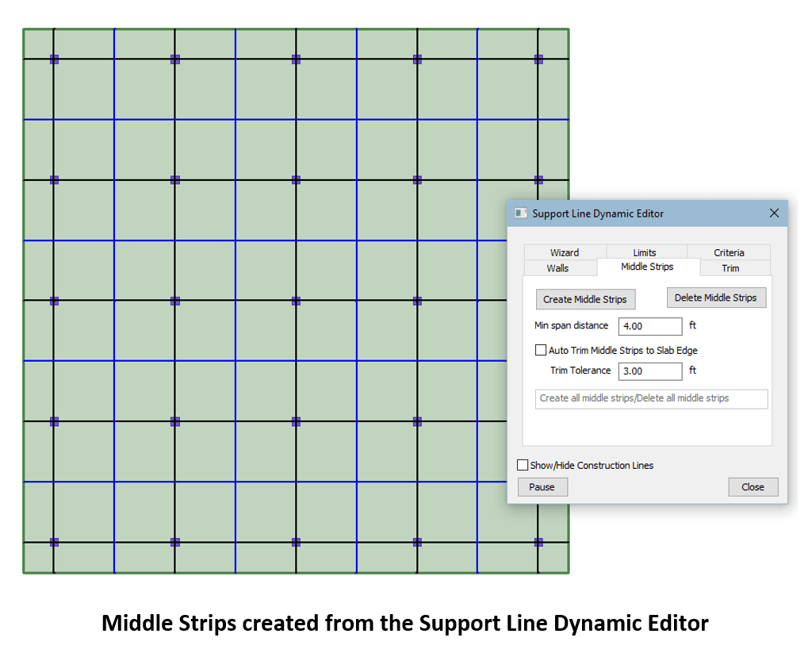Viewport: 812px width, 653px height.
Task: Switch to the Wizard tab
Action: coord(564,252)
